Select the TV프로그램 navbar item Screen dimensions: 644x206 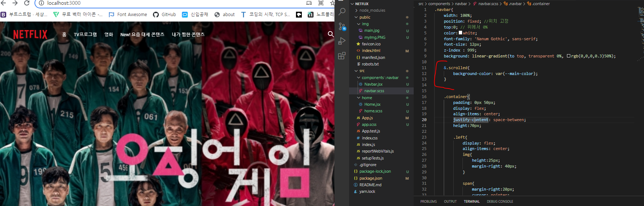pos(85,34)
